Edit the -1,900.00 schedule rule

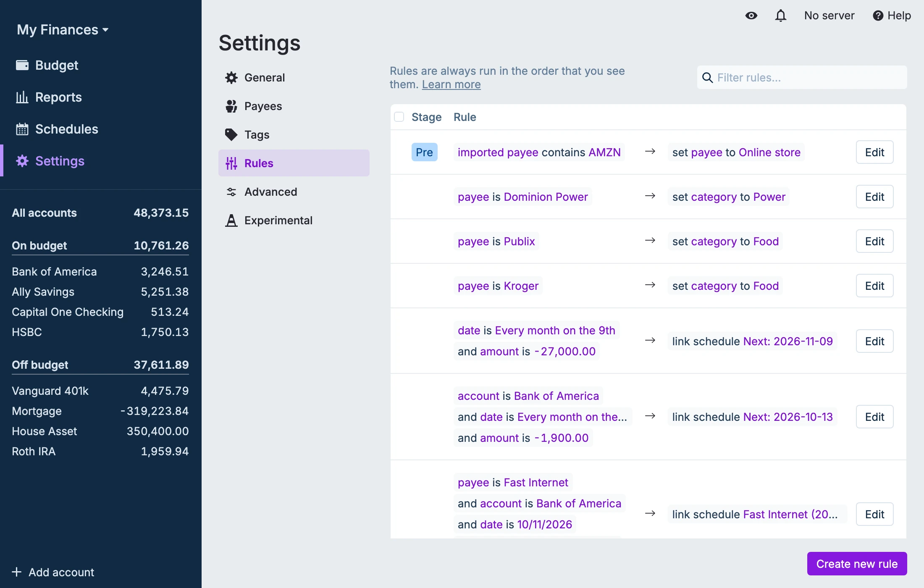pos(874,417)
